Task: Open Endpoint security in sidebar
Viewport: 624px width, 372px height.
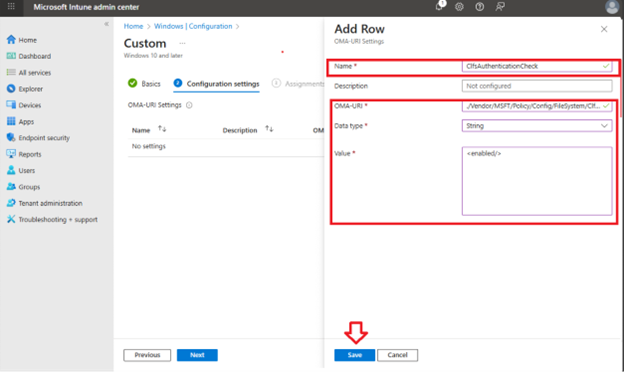Action: click(x=38, y=138)
